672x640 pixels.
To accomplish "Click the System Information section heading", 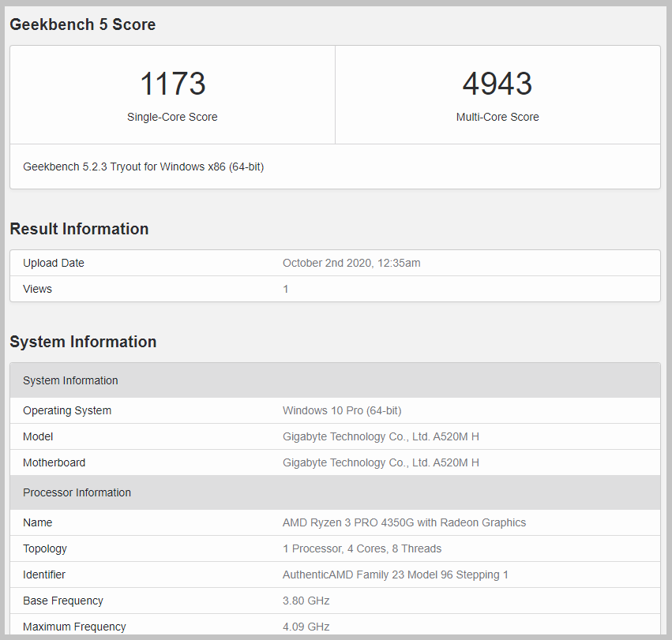I will [x=83, y=342].
